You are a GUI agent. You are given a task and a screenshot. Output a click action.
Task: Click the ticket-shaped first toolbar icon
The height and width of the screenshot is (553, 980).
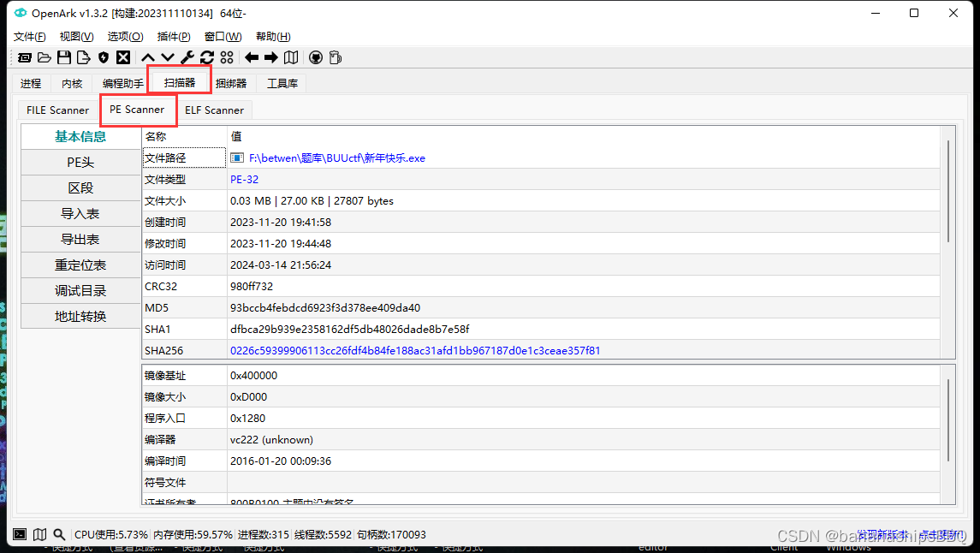(24, 57)
